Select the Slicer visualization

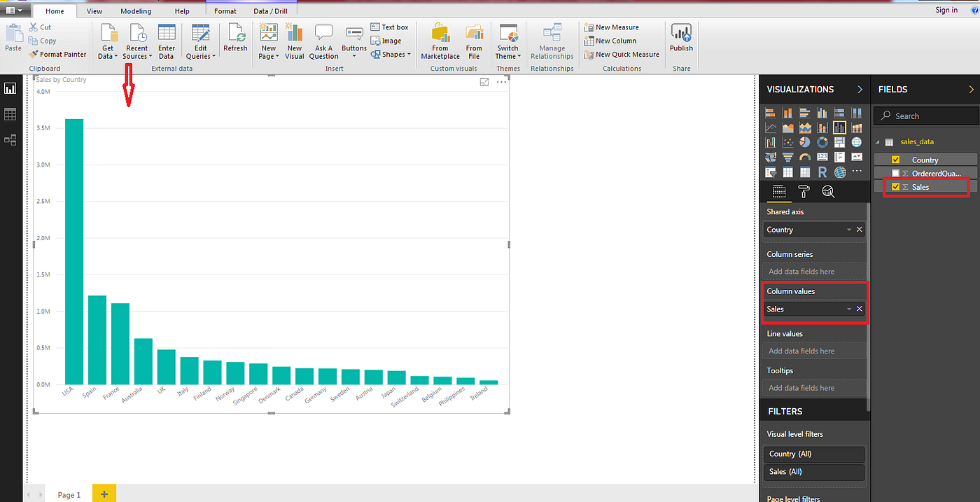pos(771,172)
